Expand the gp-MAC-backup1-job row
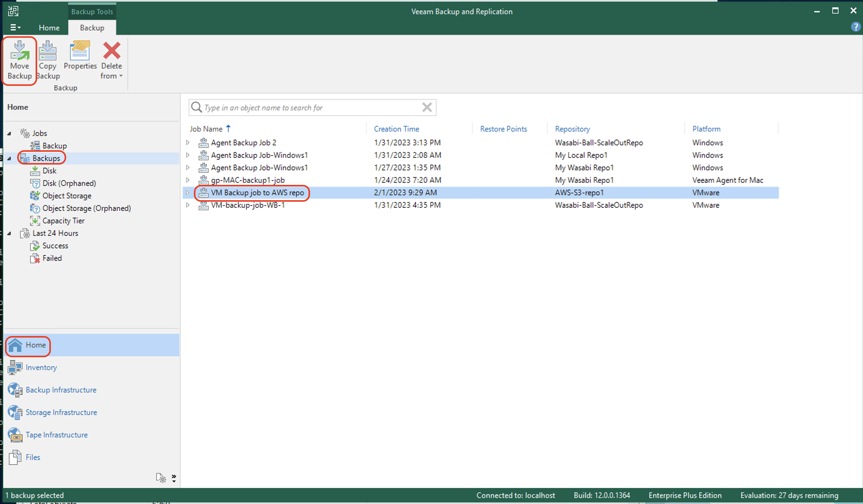The height and width of the screenshot is (504, 863). [x=188, y=180]
